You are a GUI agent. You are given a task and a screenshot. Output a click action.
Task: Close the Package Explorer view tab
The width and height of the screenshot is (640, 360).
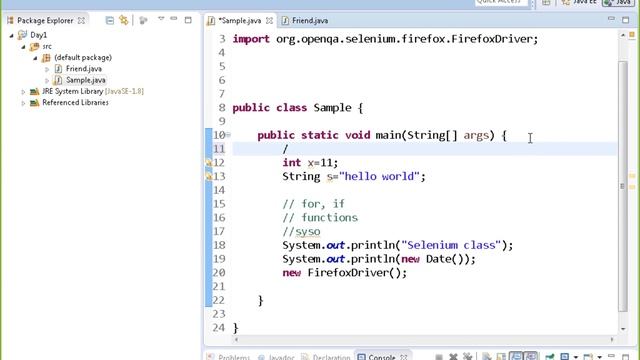point(81,20)
